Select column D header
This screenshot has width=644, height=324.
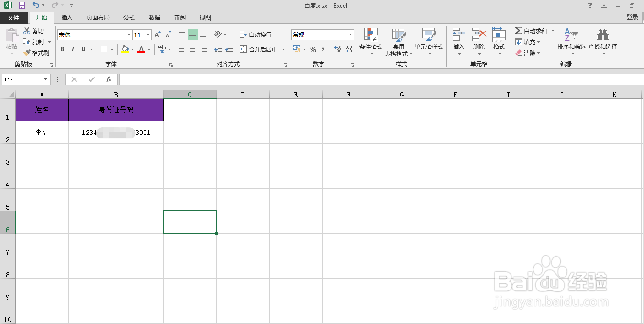(x=243, y=95)
